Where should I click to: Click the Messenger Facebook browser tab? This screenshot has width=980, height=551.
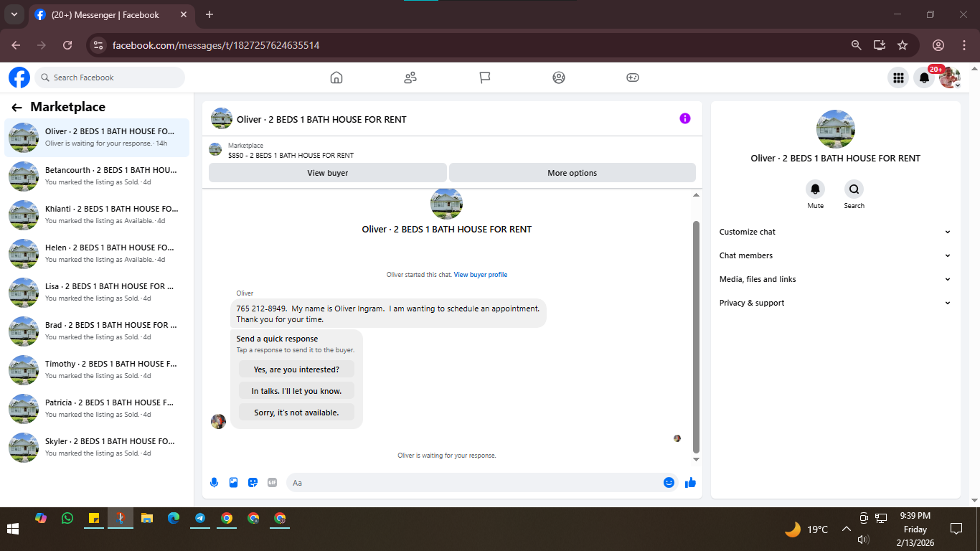point(111,14)
